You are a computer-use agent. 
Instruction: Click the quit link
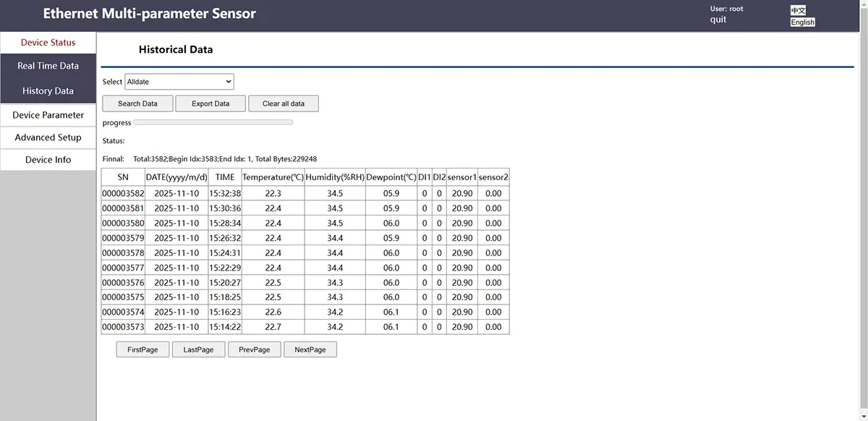pyautogui.click(x=718, y=20)
